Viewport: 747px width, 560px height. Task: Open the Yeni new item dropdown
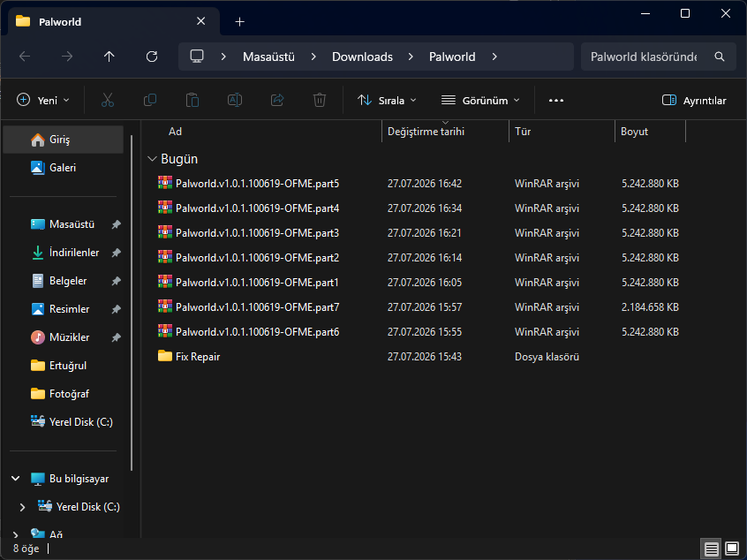pos(43,100)
